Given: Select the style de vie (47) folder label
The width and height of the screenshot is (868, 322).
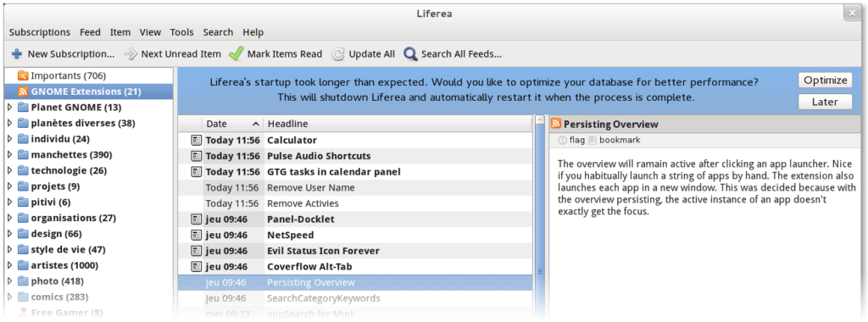Looking at the screenshot, I should click(68, 249).
